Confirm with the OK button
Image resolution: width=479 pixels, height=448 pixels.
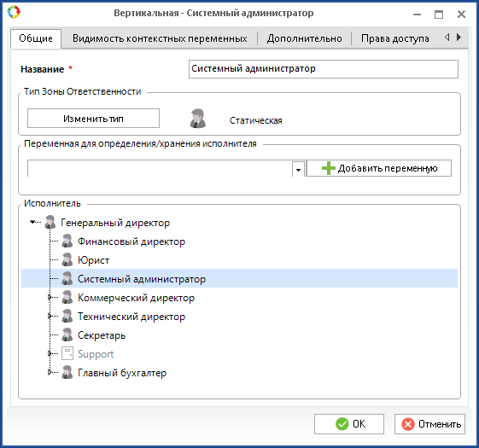pos(349,424)
